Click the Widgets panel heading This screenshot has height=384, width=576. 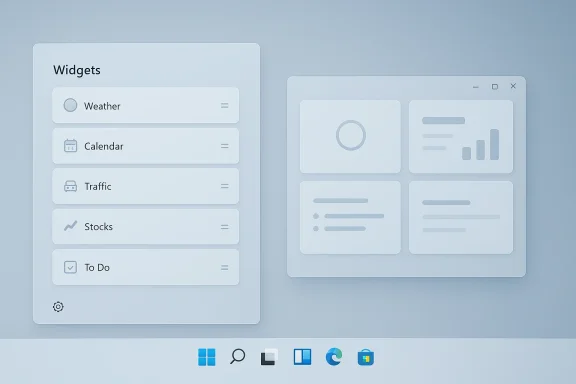coord(77,70)
